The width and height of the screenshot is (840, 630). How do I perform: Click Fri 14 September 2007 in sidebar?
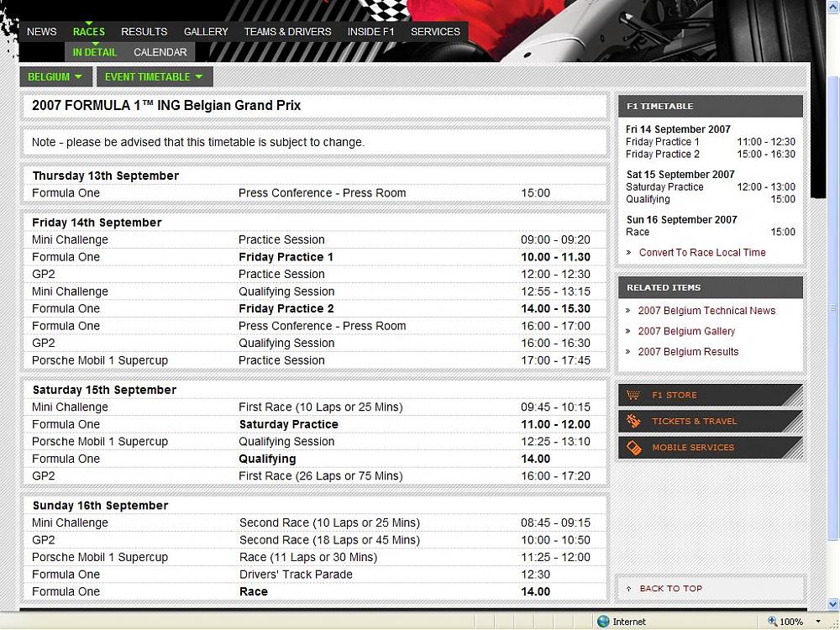pos(678,129)
